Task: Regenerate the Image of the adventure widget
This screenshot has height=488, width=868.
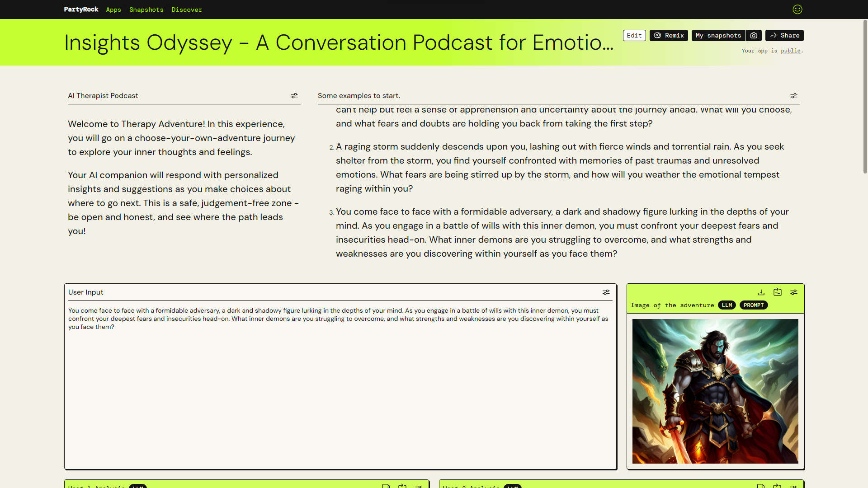Action: 778,292
